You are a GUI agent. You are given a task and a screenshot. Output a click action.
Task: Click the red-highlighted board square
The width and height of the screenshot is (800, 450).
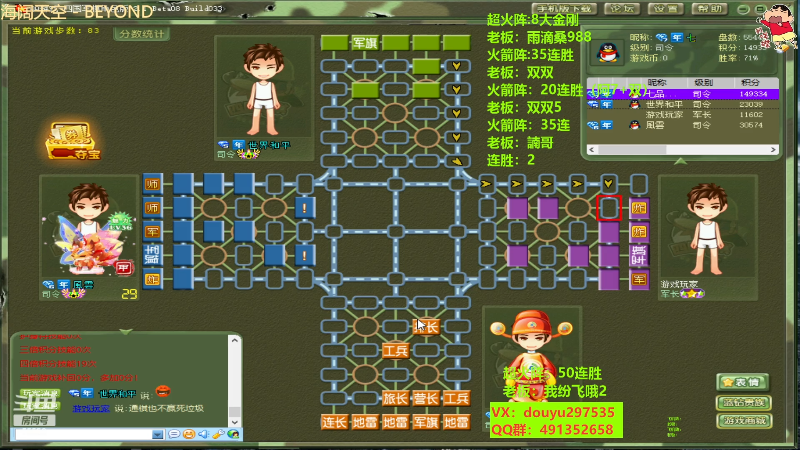click(609, 208)
